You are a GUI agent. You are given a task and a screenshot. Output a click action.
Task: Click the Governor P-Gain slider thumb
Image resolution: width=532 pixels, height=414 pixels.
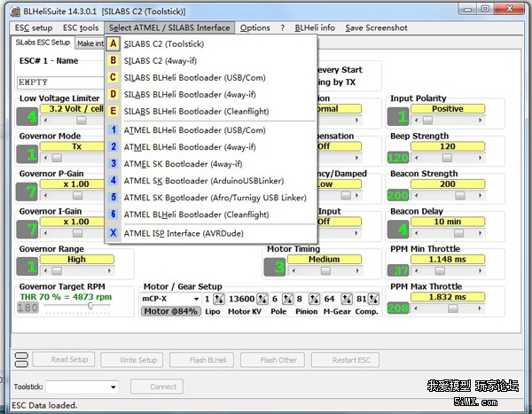point(77,195)
